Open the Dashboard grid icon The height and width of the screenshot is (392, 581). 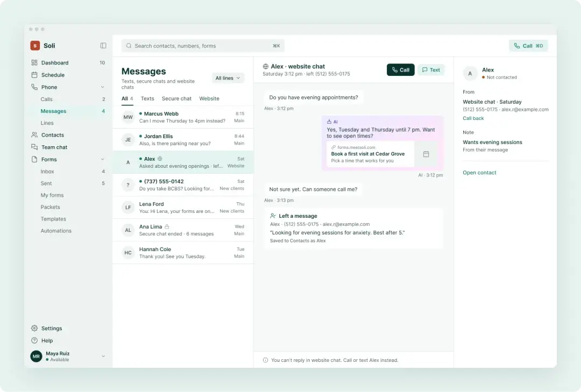tap(34, 62)
